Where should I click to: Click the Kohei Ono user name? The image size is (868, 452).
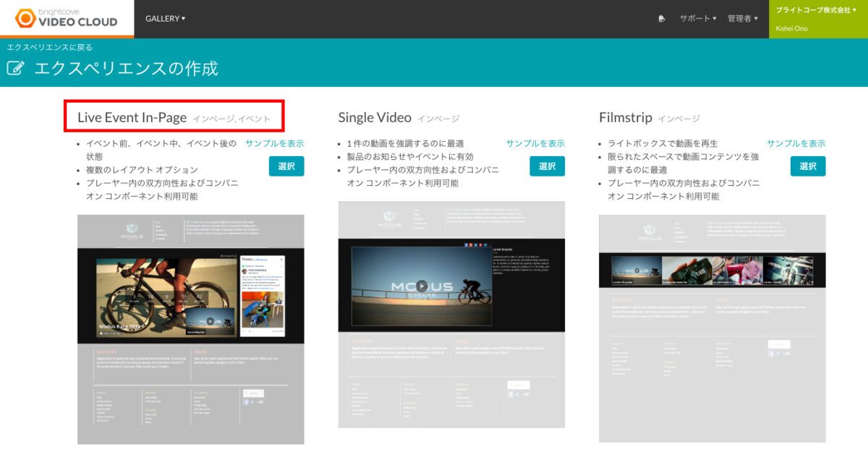pos(792,29)
